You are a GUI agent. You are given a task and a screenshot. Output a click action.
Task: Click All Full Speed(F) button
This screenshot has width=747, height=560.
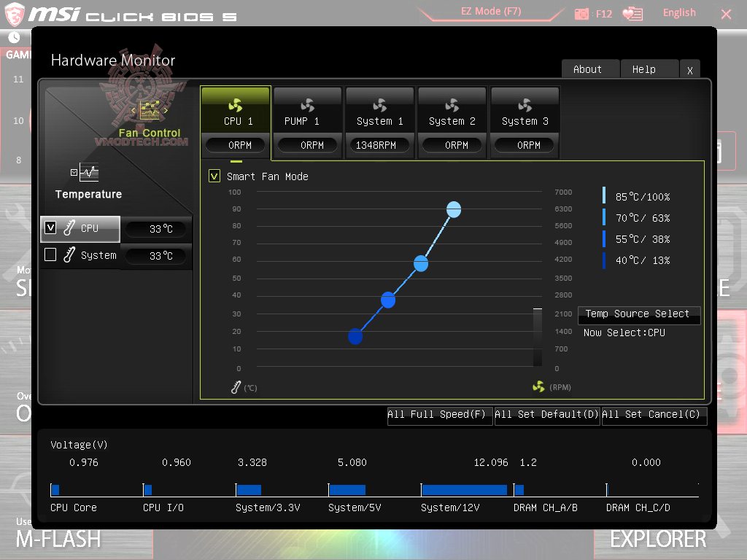tap(440, 415)
